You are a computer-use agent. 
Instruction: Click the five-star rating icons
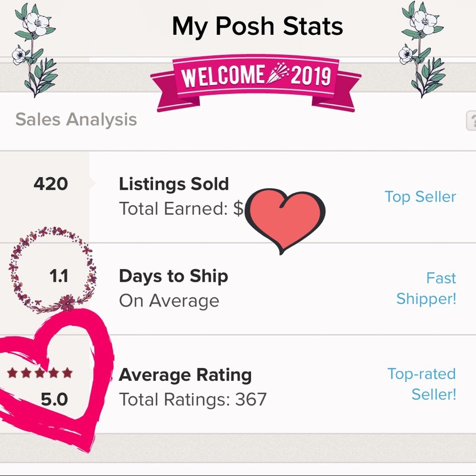[40, 372]
